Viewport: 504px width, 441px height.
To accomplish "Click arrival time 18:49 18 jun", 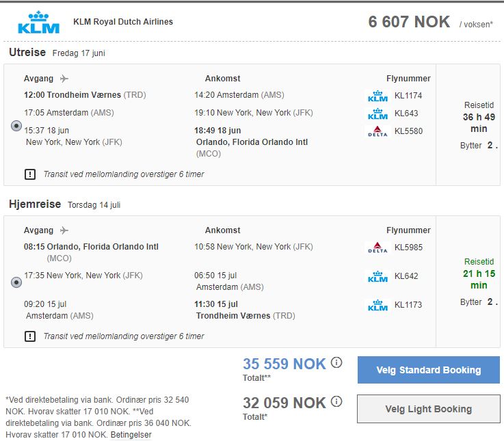I will coord(217,131).
